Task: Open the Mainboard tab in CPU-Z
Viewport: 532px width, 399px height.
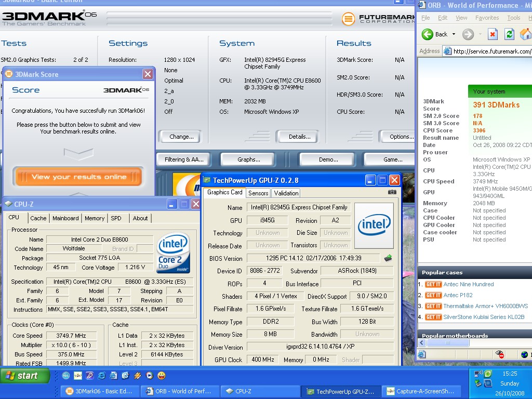Action: coord(65,218)
